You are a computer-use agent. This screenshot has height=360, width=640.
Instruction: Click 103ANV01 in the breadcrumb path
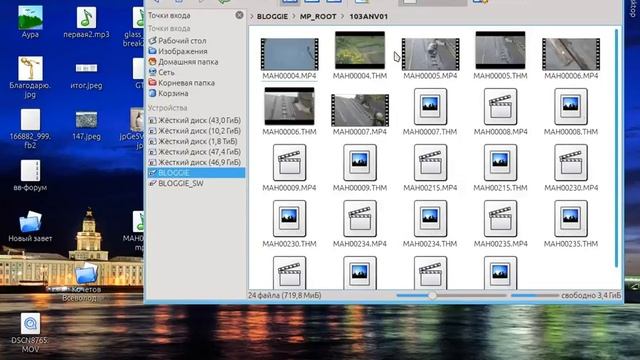tap(369, 17)
